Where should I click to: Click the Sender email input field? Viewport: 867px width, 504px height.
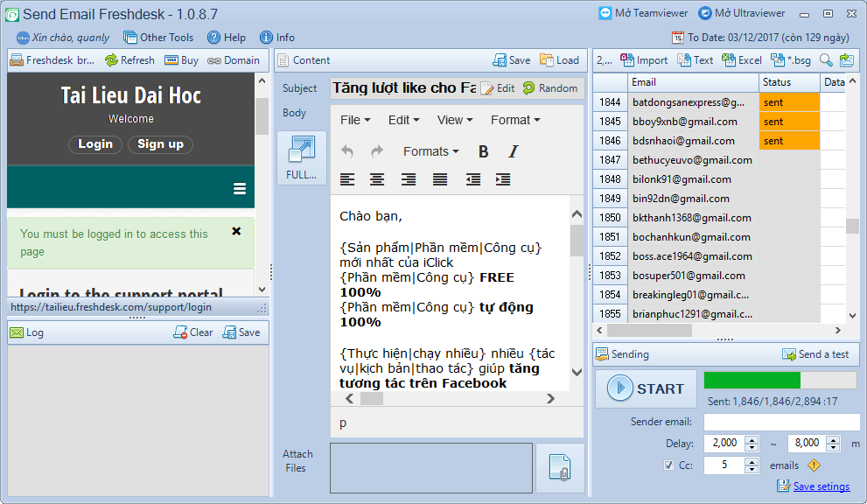click(x=781, y=422)
